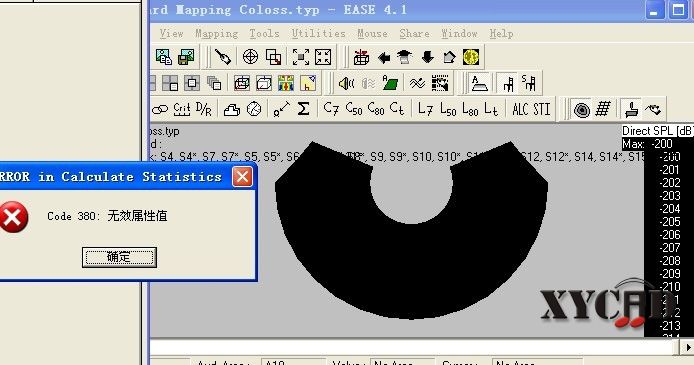Screen dimensions: 694x365
Task: Click the horizontal scrollbar right arrow
Action: pyautogui.click(x=687, y=347)
